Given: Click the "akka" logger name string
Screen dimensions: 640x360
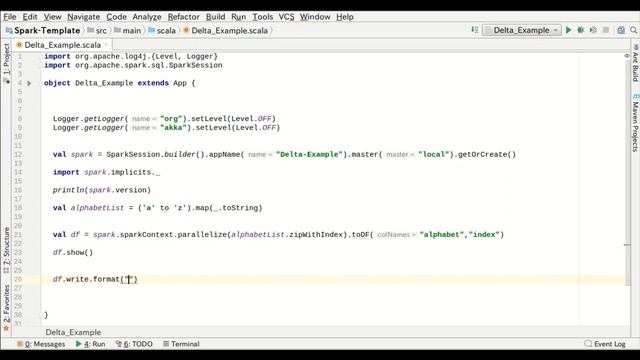Looking at the screenshot, I should (x=173, y=128).
